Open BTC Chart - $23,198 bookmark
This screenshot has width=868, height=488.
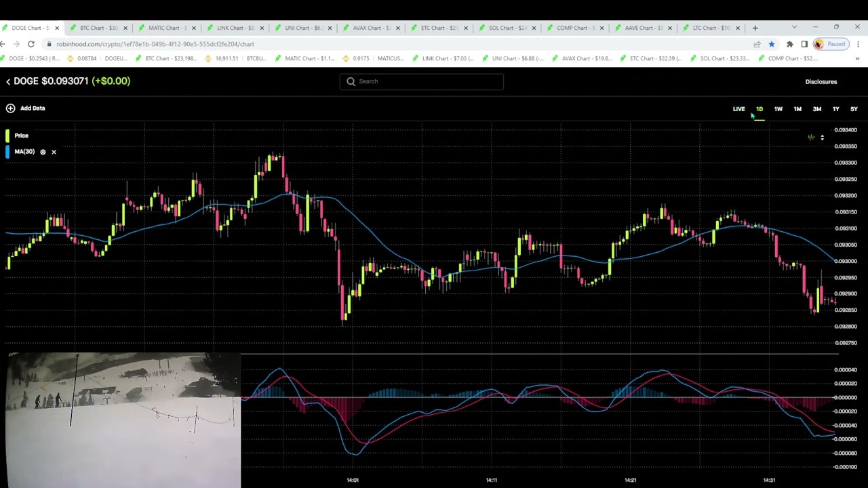point(167,59)
